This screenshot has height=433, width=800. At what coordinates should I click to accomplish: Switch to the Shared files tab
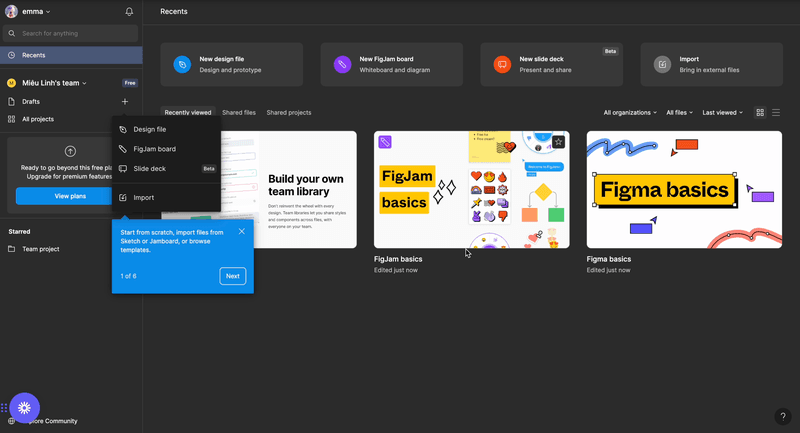coord(239,113)
